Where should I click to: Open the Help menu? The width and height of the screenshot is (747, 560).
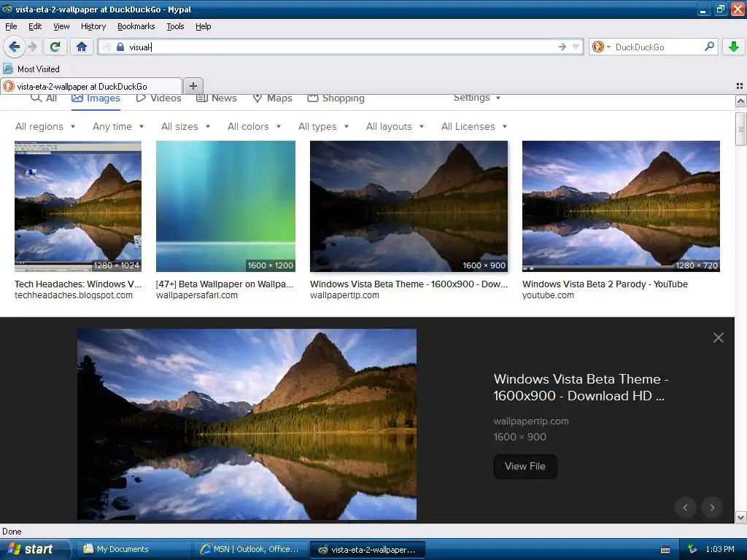click(203, 26)
